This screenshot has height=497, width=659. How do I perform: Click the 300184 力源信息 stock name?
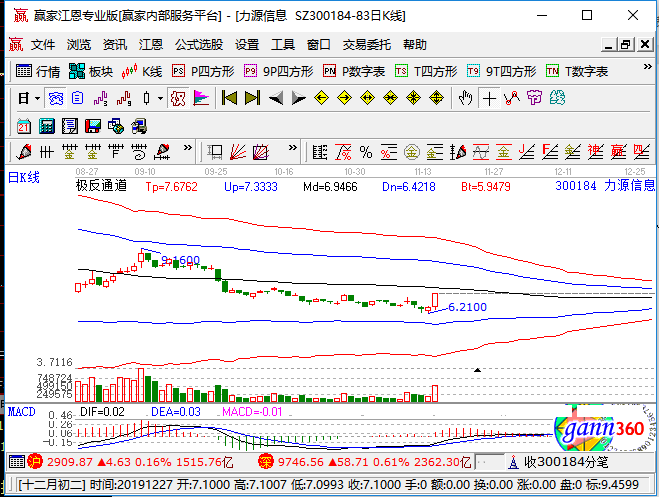(x=605, y=186)
